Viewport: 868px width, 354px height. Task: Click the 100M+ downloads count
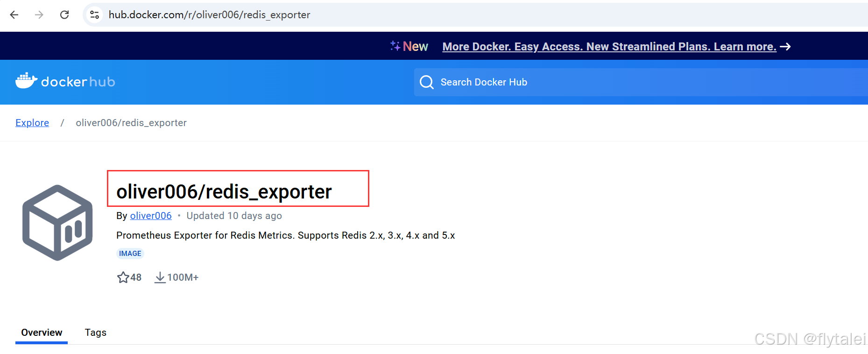click(183, 277)
